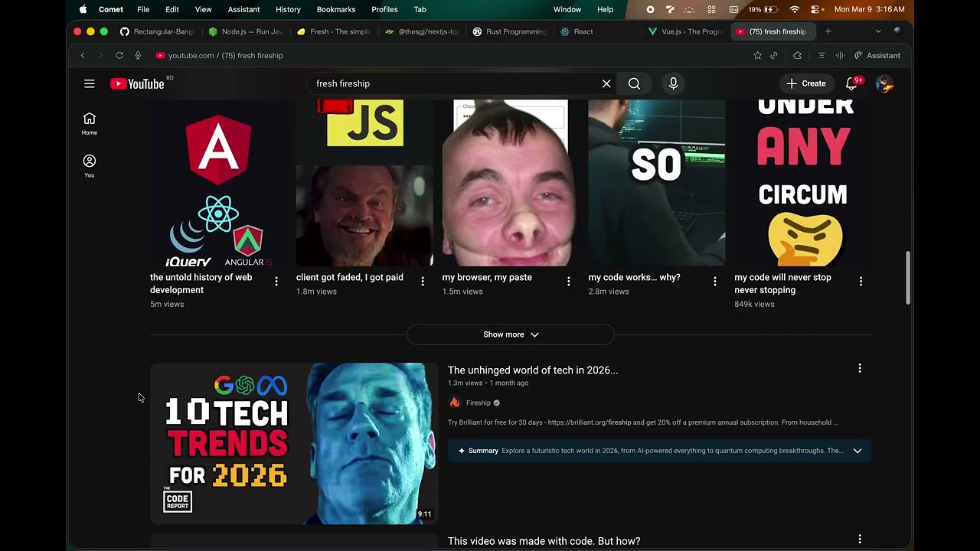Open 'The unhinged world of tech in 2026...' title

pyautogui.click(x=533, y=370)
